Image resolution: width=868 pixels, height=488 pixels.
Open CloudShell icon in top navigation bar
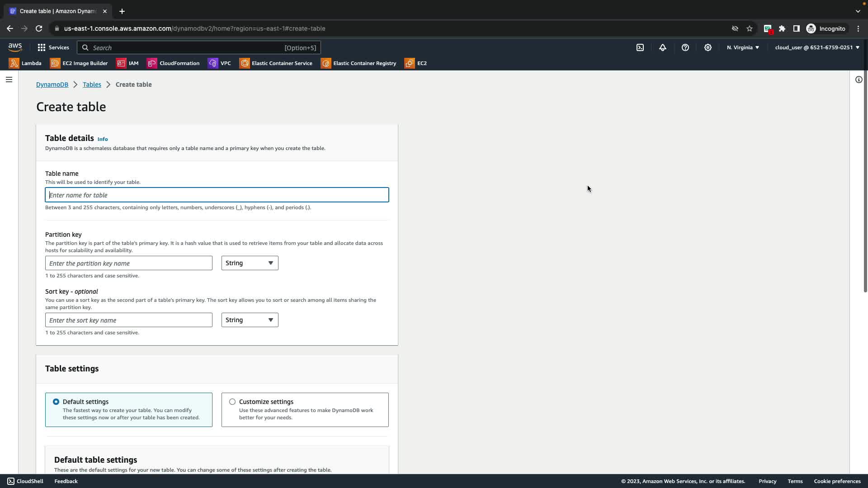click(640, 47)
